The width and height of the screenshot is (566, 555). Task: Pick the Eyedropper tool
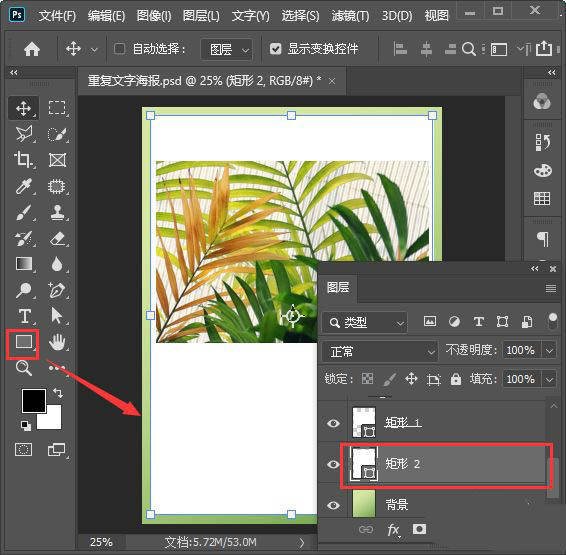click(x=23, y=186)
